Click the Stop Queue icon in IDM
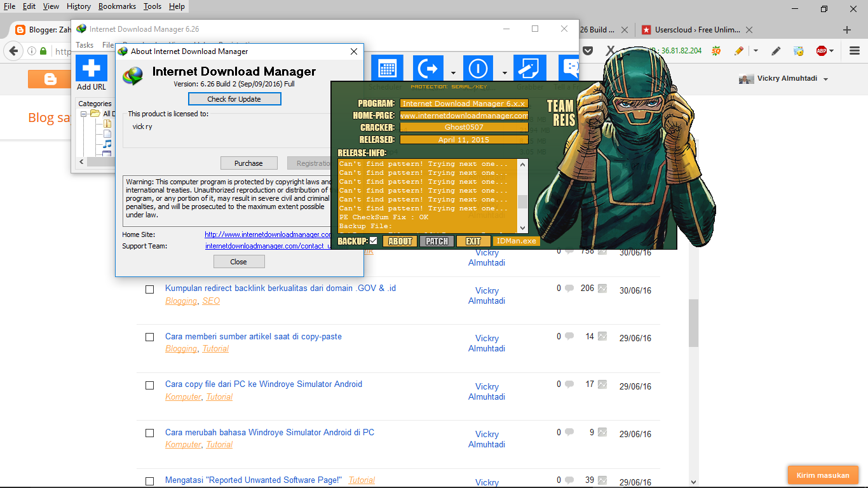This screenshot has width=868, height=488. tap(478, 69)
